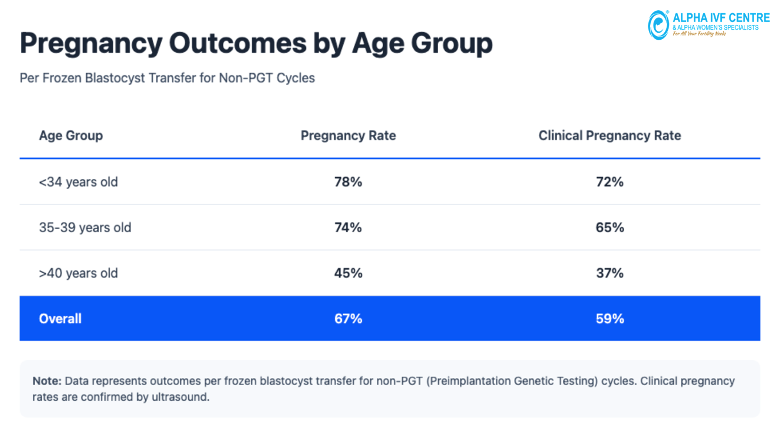Select the Age Group column header
The image size is (781, 425).
(71, 135)
